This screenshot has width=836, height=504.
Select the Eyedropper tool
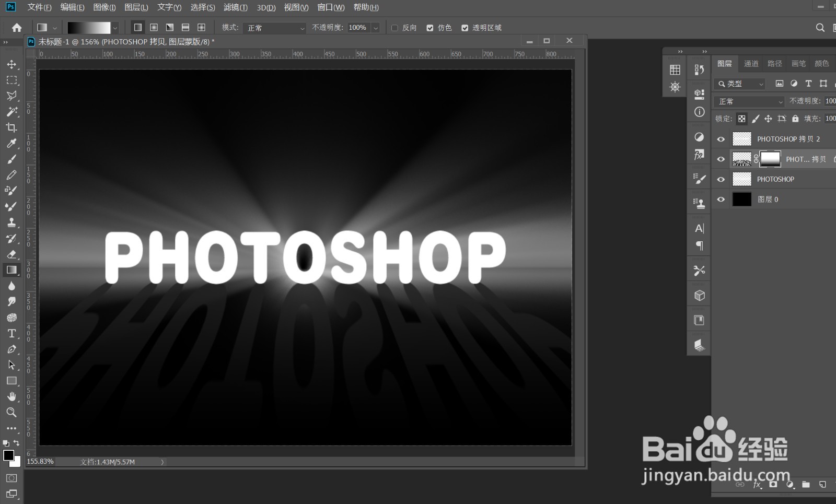(x=11, y=143)
